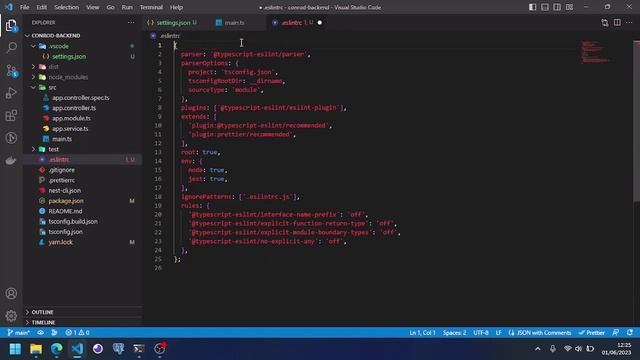Change indentation Spaces: 2
This screenshot has height=360, width=640.
(x=454, y=333)
